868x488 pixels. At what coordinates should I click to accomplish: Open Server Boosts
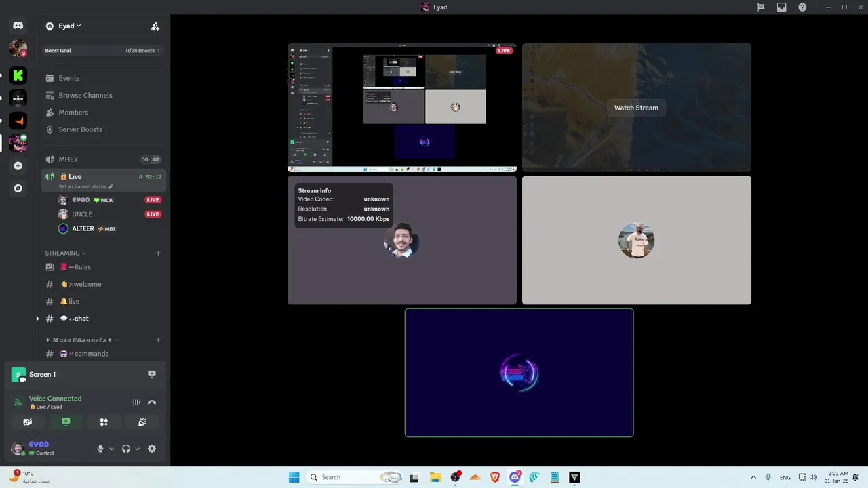(103, 129)
